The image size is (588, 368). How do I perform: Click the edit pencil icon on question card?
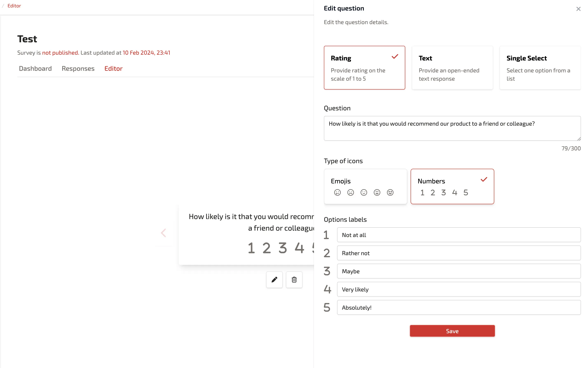274,279
